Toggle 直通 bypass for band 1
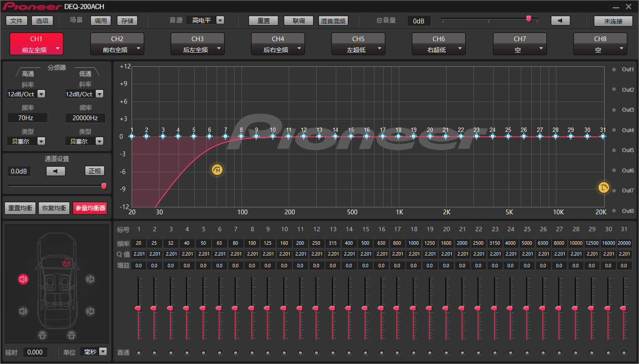The image size is (639, 364). coord(139,353)
